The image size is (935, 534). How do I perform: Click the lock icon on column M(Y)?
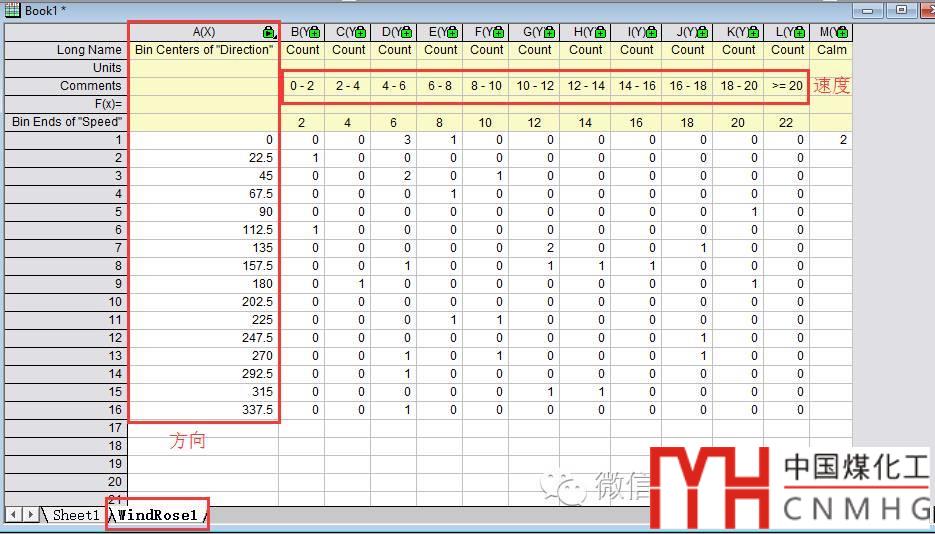coord(843,32)
